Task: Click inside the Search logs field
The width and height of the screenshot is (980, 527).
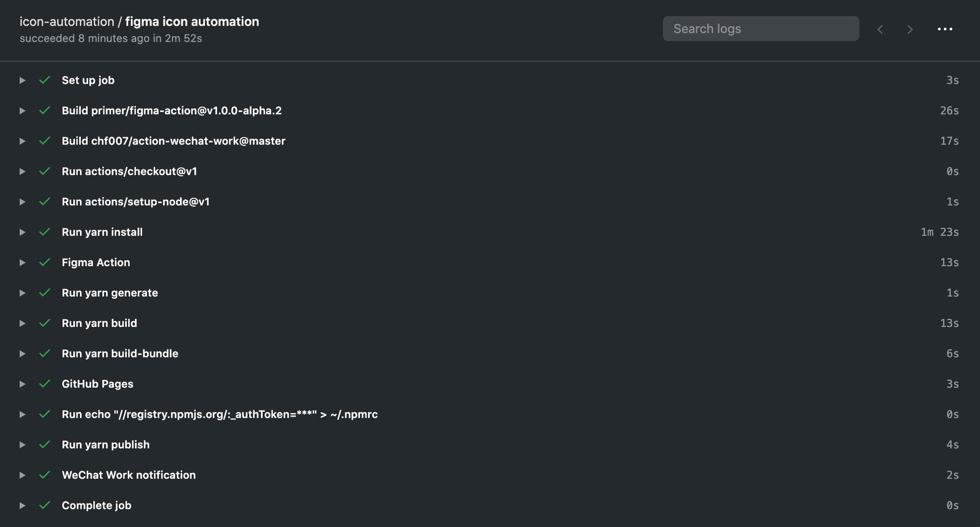Action: coord(760,28)
